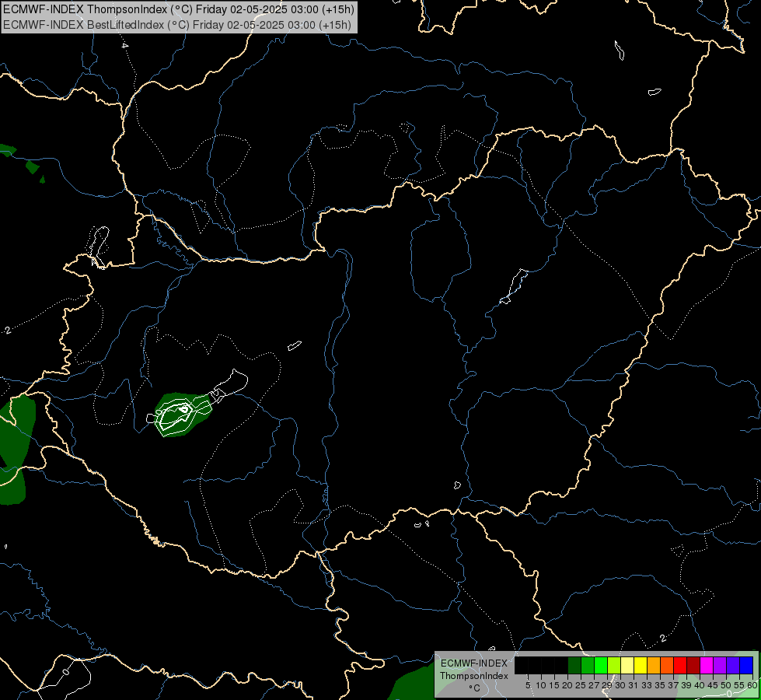Click the ThompsonIndex title line at top
The image size is (761, 700).
179,9
